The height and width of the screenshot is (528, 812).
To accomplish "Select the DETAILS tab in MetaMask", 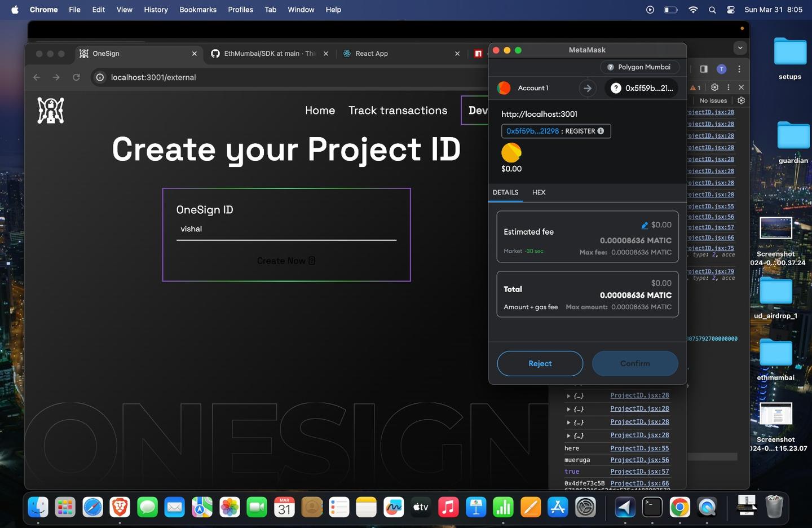I will click(x=505, y=192).
